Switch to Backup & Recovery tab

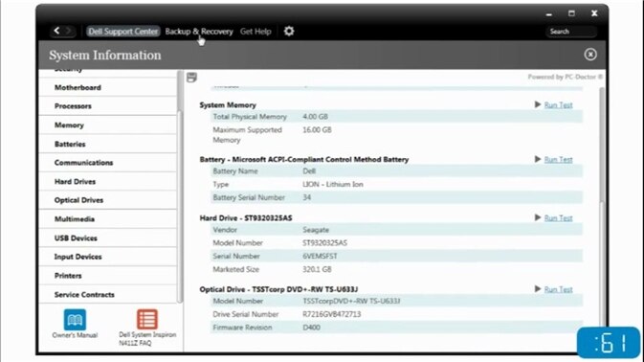[199, 32]
